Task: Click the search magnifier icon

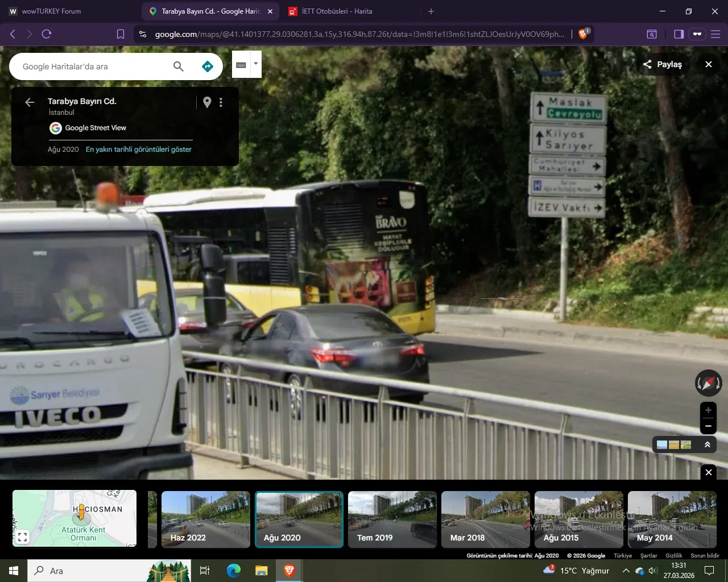Action: pyautogui.click(x=179, y=66)
